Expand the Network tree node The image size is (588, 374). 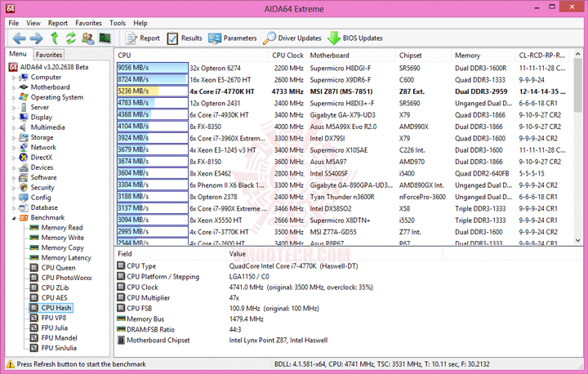(x=14, y=148)
